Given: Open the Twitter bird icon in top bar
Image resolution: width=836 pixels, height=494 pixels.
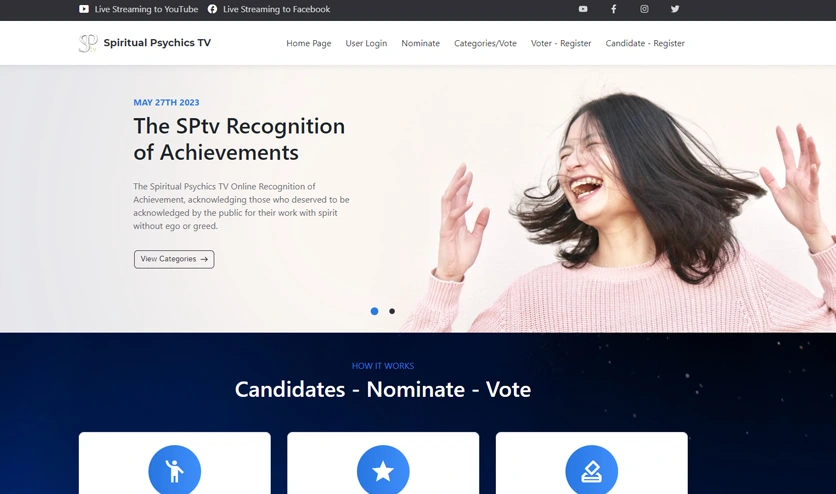Looking at the screenshot, I should (x=675, y=9).
